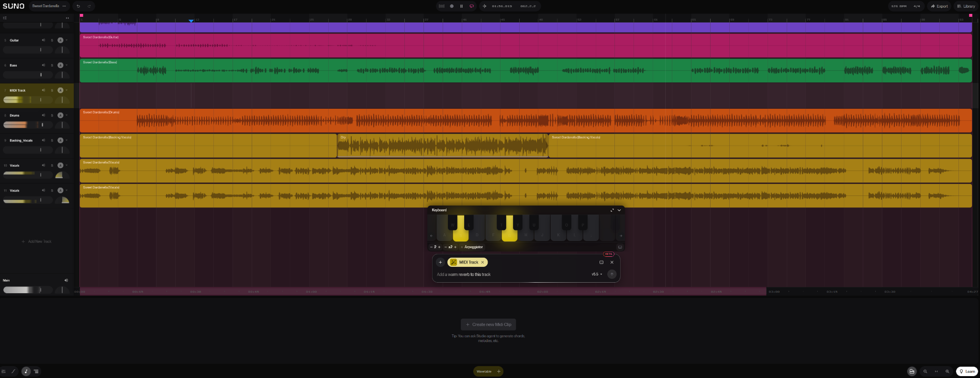The image size is (980, 378).
Task: Mute the MIDI Track
Action: [43, 90]
